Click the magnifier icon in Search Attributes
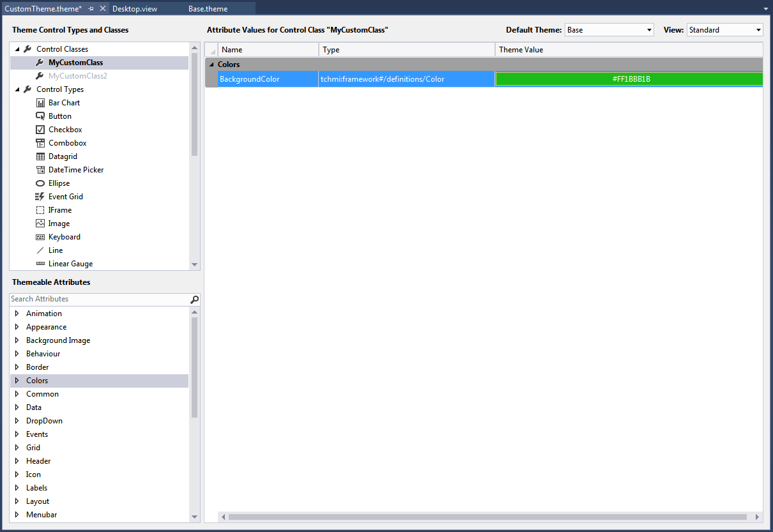The height and width of the screenshot is (532, 773). 195,299
